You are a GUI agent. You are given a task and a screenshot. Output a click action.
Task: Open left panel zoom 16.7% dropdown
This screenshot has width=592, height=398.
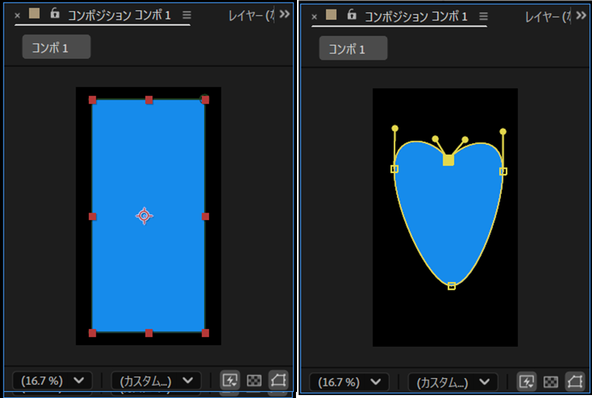52,380
